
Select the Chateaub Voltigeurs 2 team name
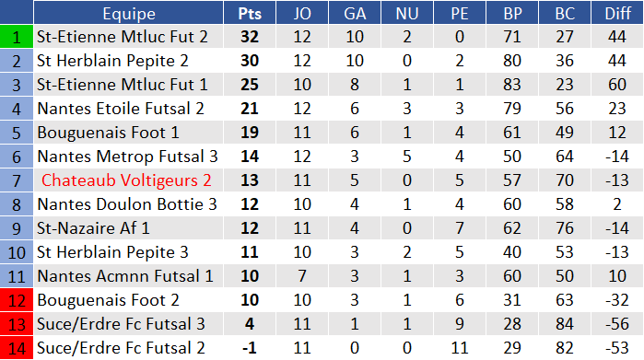tap(126, 180)
